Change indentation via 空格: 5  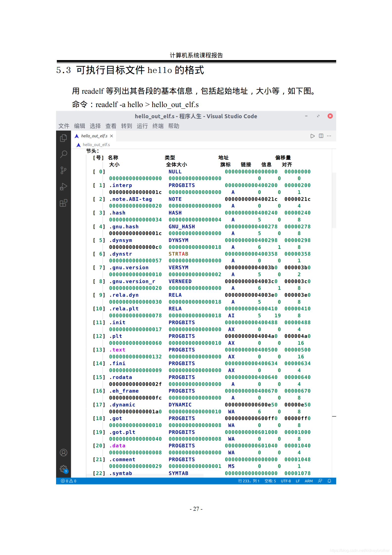pyautogui.click(x=270, y=481)
